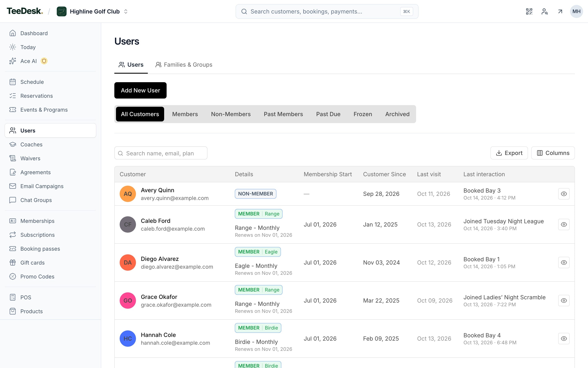This screenshot has width=588, height=368.
Task: Open Chat Groups in the sidebar
Action: 50,200
